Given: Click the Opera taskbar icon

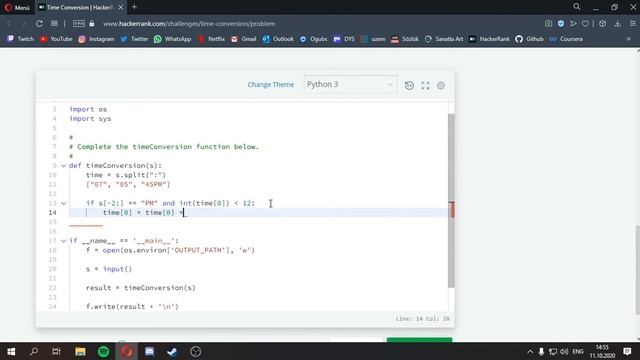Looking at the screenshot, I should point(127,351).
